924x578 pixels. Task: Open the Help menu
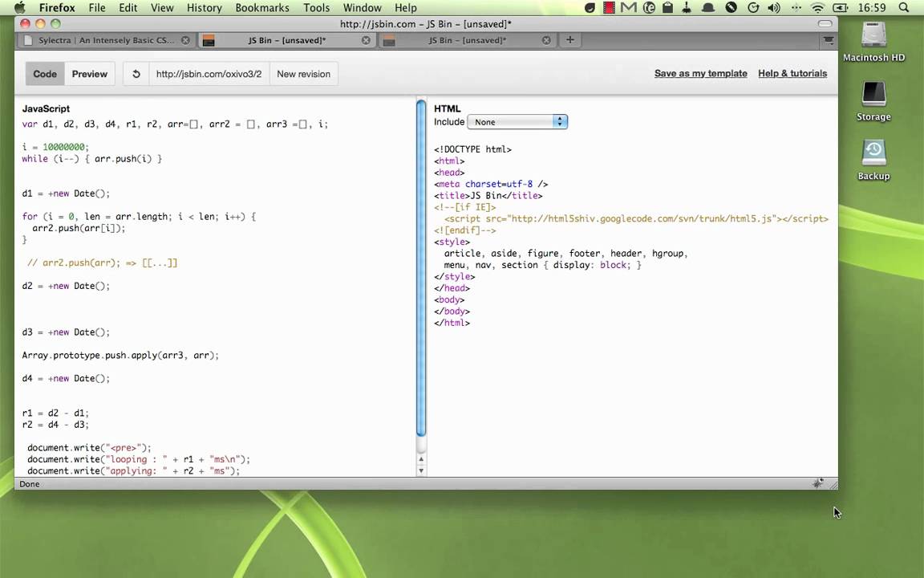pos(405,8)
